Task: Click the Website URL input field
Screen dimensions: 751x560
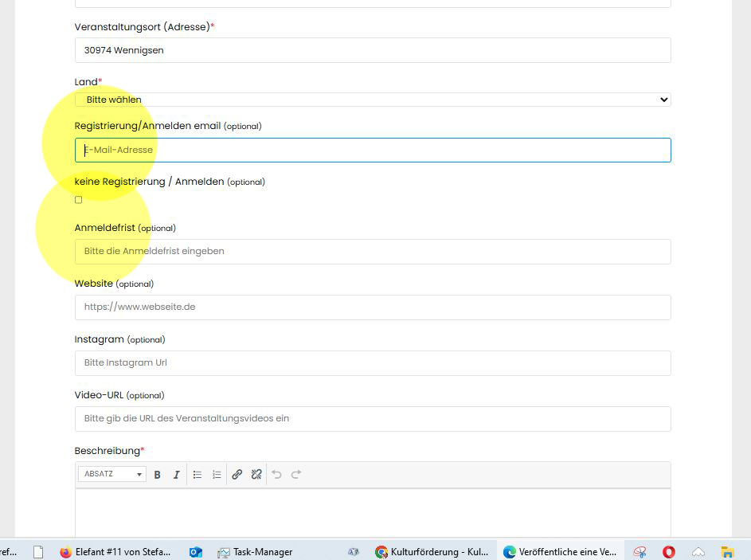Action: coord(373,307)
